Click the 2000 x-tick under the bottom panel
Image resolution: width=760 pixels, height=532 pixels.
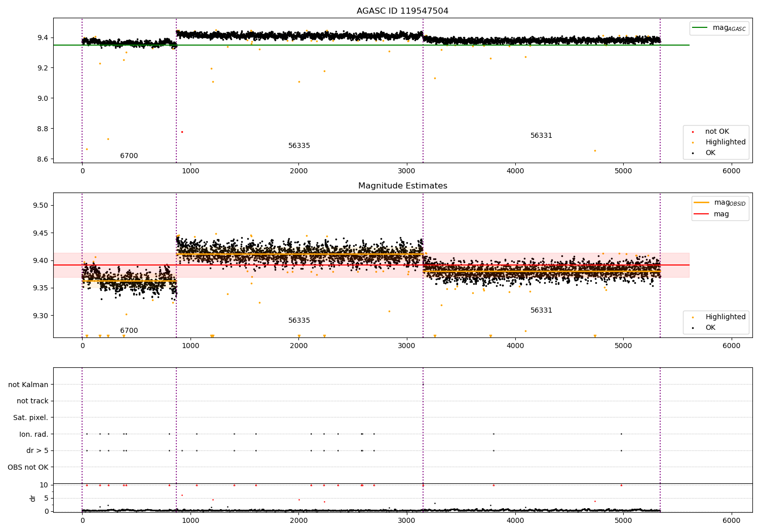299,520
